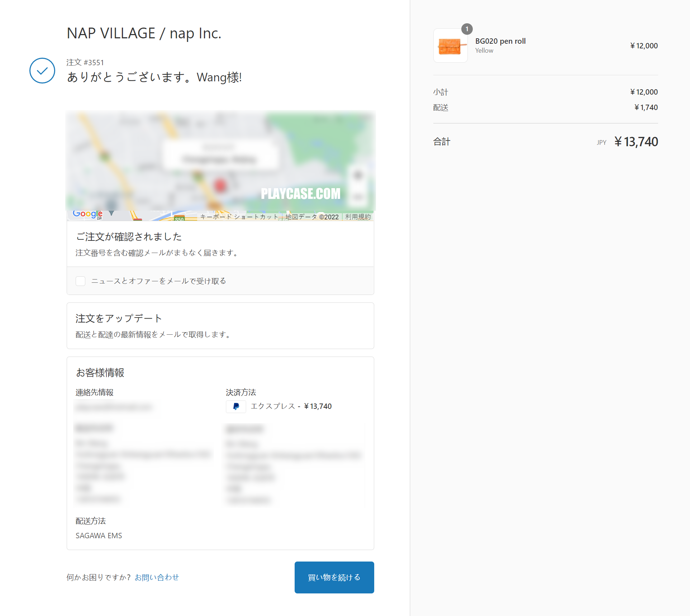Click the ご注文が確認されました heading

[129, 237]
